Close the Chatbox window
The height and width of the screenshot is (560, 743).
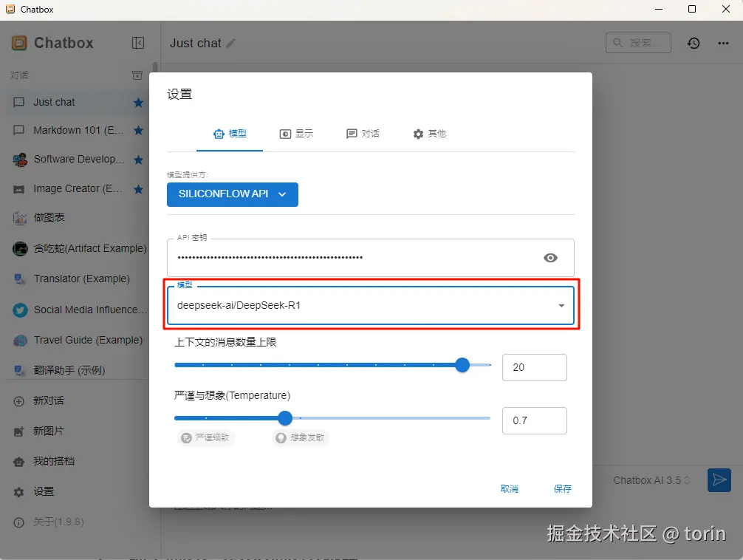click(725, 9)
